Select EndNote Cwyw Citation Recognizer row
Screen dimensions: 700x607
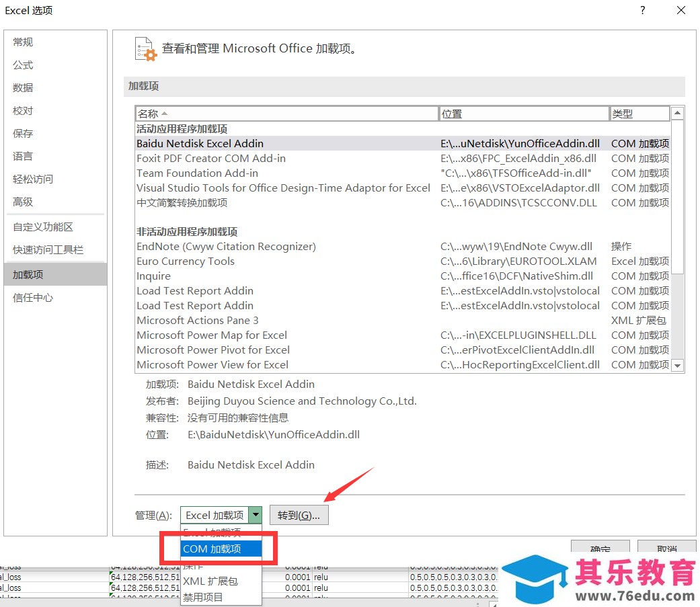tap(403, 247)
